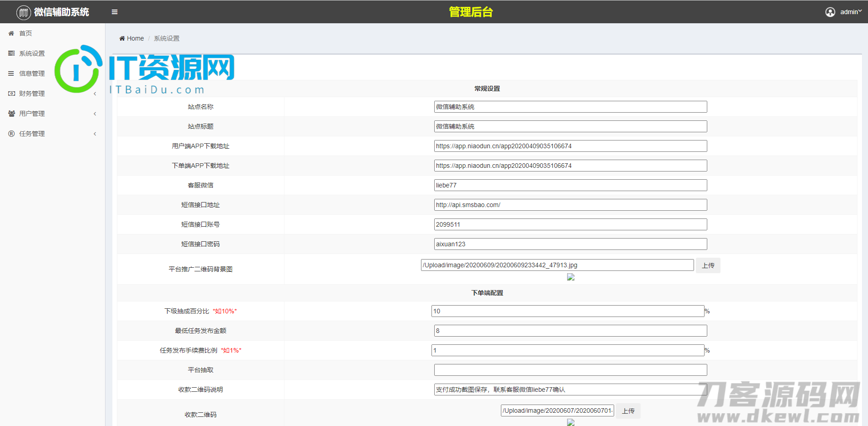Click the 常规设置 section header
Image resolution: width=868 pixels, height=426 pixels.
487,88
